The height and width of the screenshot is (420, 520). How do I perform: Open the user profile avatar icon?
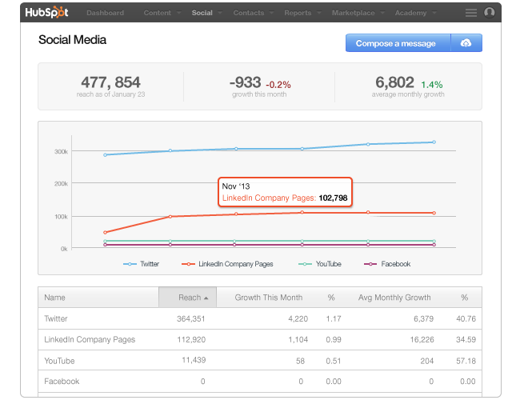pyautogui.click(x=490, y=13)
